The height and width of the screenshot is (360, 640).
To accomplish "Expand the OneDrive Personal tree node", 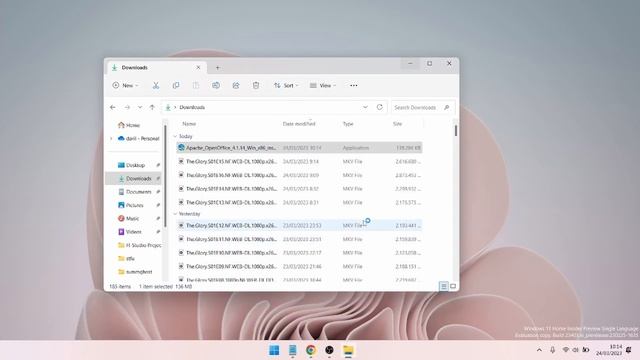I will [111, 139].
